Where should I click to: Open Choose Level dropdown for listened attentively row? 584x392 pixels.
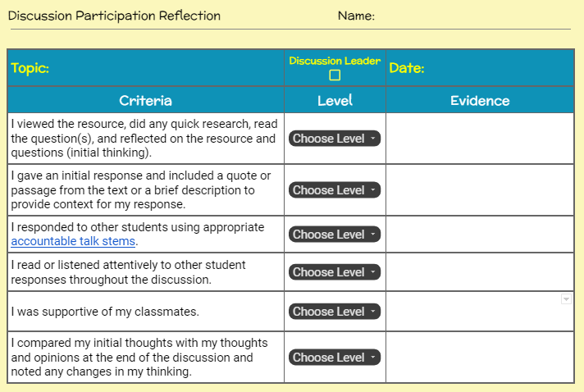(335, 272)
